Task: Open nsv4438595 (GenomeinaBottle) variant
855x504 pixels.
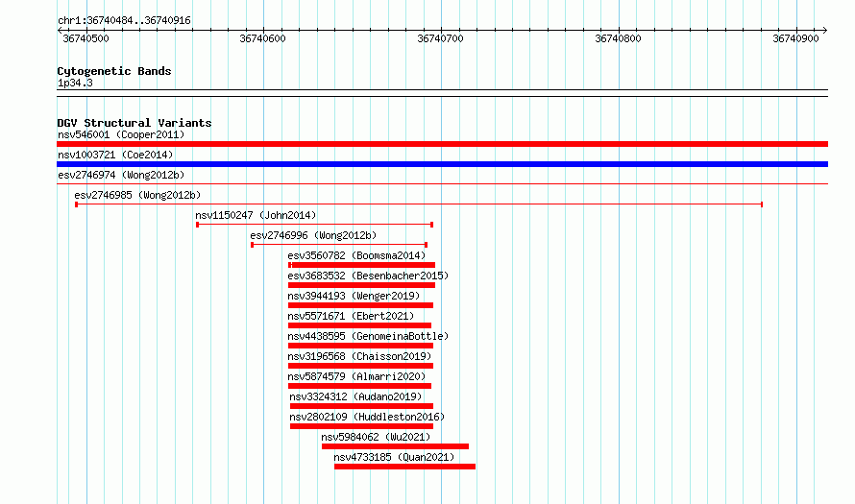Action: click(x=368, y=336)
